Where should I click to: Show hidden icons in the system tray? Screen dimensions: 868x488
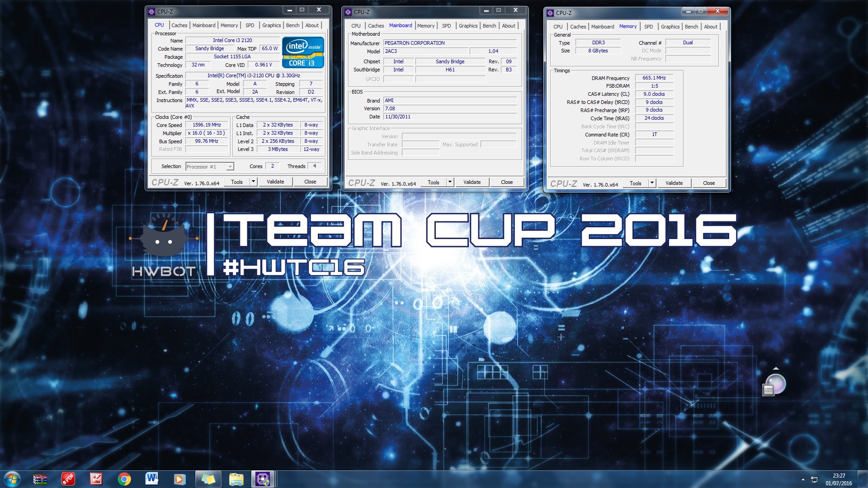803,479
